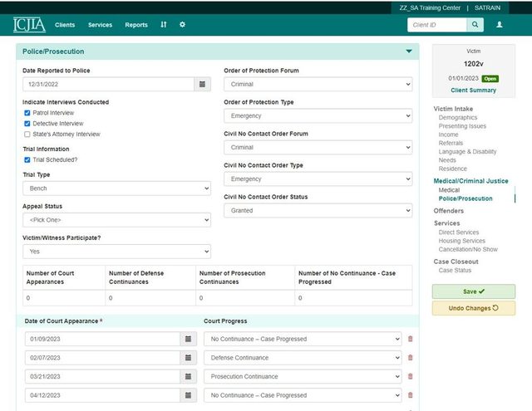Open Order of Protection Type dropdown

click(318, 116)
